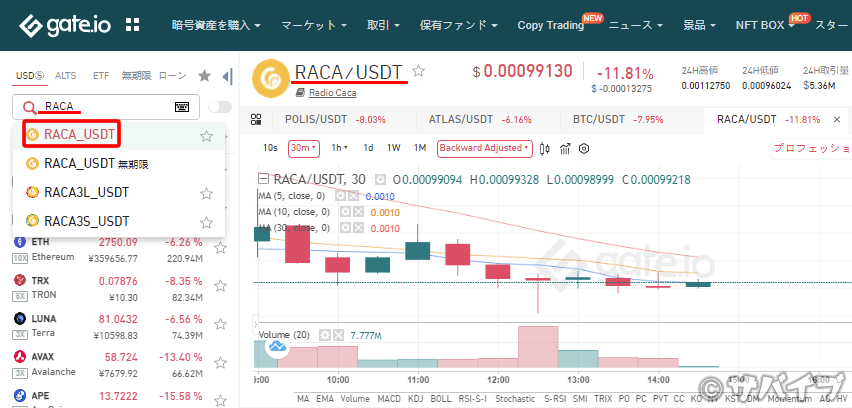Screen dimensions: 852x408
Task: Switch to 無期限 market tab
Action: point(136,76)
